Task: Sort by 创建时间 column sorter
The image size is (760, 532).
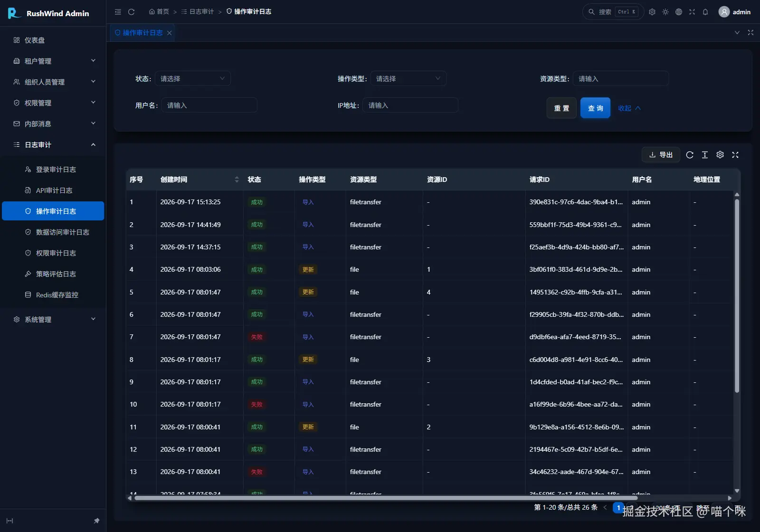Action: [237, 180]
